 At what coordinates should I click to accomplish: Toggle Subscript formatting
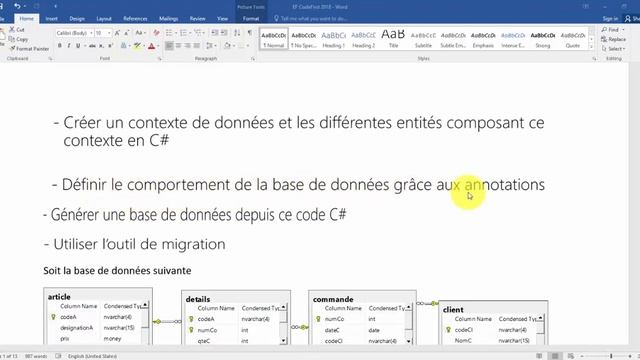101,46
